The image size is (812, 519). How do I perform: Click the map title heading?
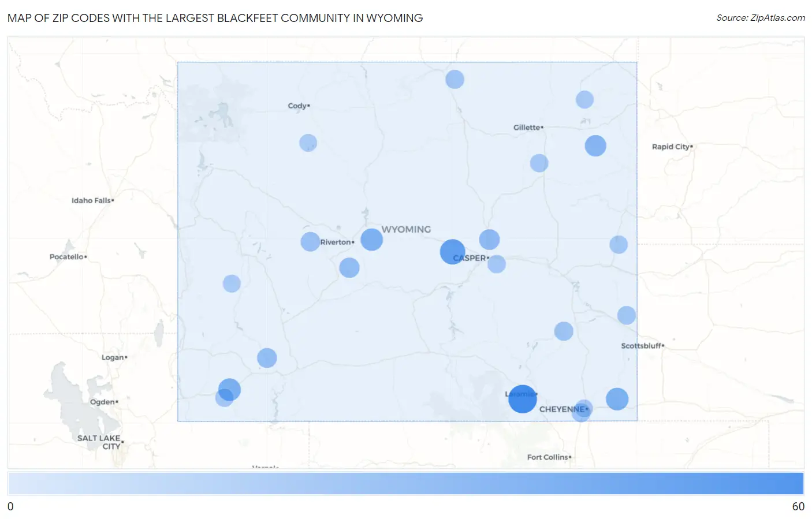pos(215,18)
